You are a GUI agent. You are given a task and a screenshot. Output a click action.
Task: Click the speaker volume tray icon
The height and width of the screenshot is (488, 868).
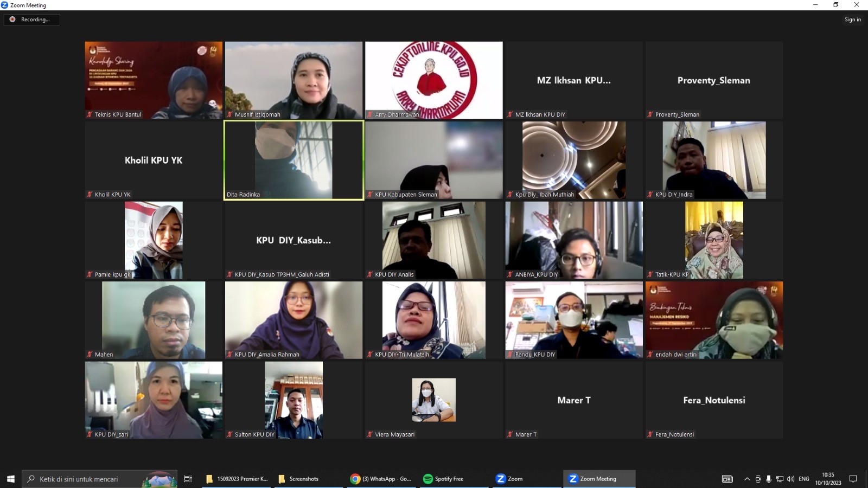click(790, 479)
